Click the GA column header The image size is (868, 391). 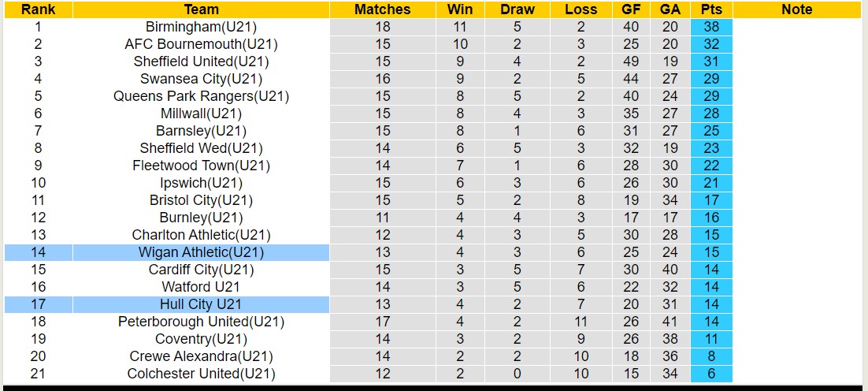click(670, 9)
